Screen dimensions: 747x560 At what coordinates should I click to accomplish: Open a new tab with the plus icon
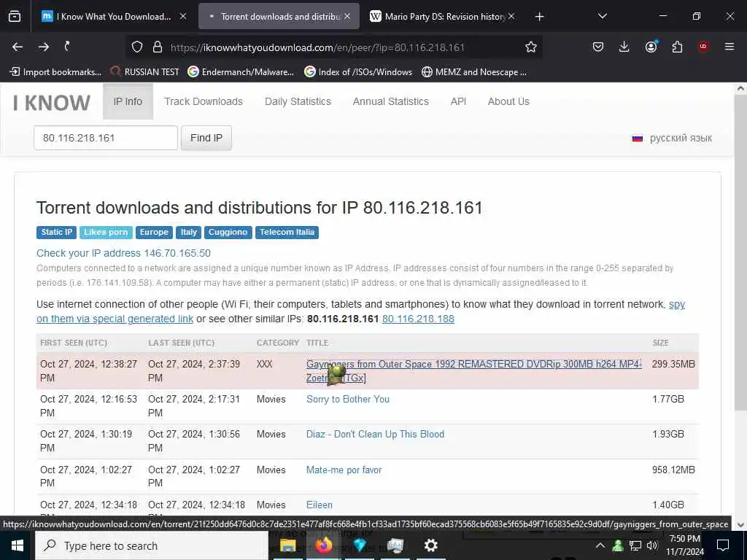click(539, 17)
